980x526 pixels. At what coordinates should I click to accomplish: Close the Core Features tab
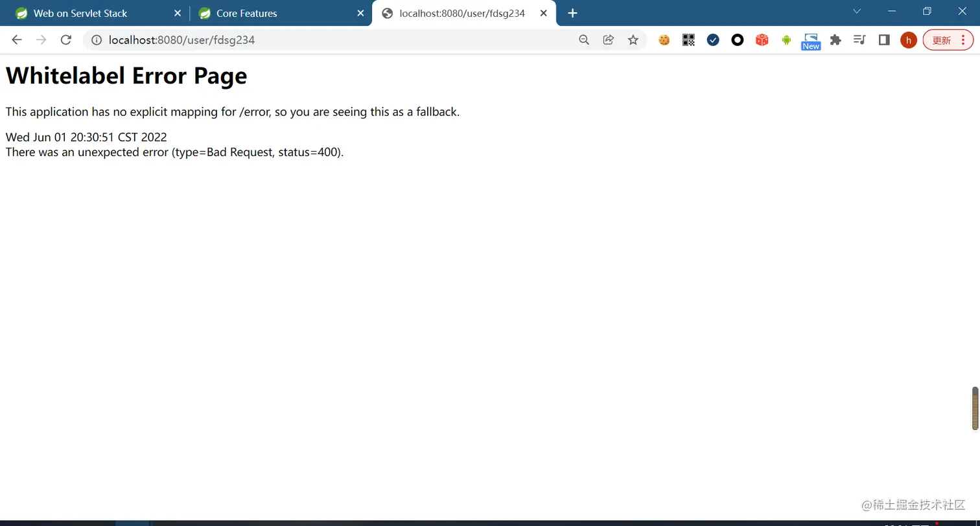[361, 13]
